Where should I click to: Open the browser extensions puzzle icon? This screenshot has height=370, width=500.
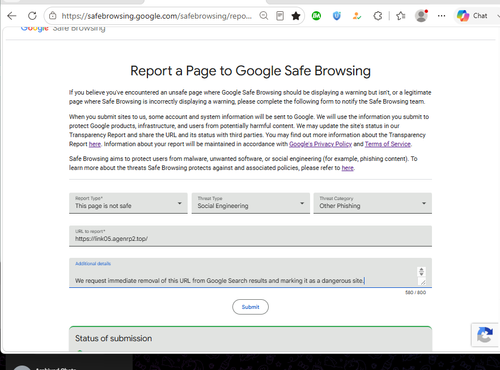[x=378, y=16]
